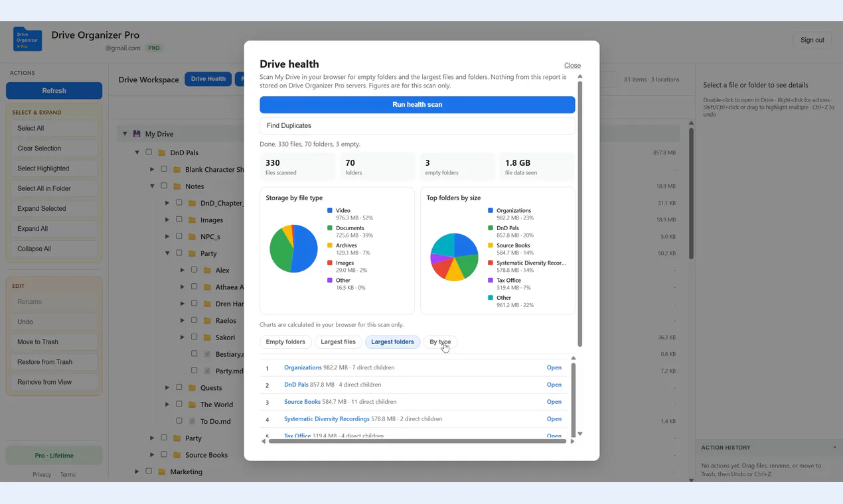Viewport: 843px width, 504px height.
Task: Expand the The World folder arrow
Action: coord(167,405)
